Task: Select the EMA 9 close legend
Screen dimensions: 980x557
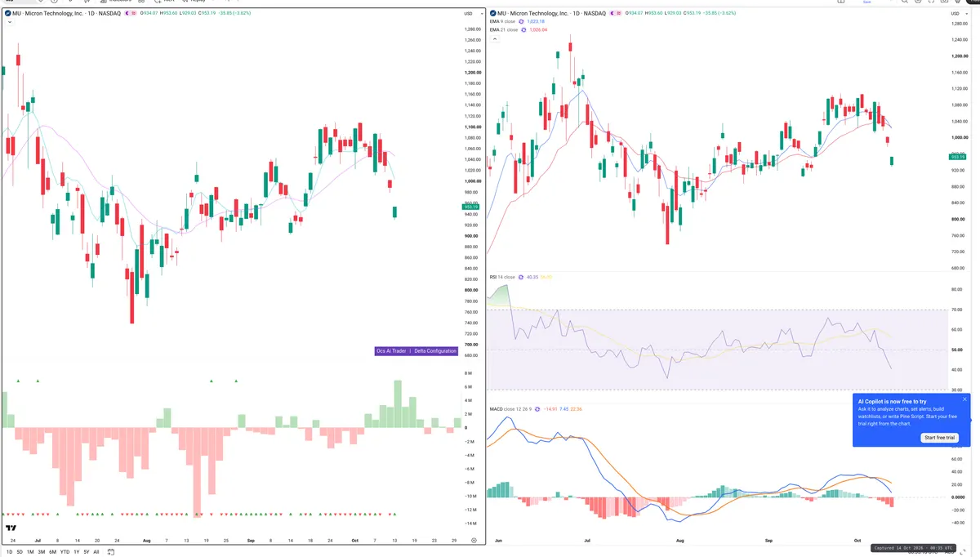Action: (x=503, y=22)
